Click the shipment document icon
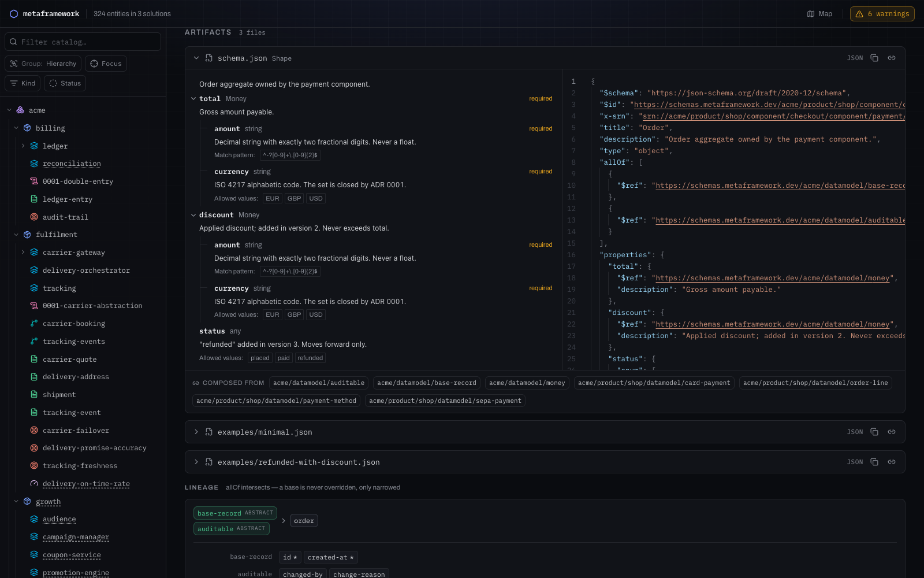924x578 pixels. [x=34, y=395]
